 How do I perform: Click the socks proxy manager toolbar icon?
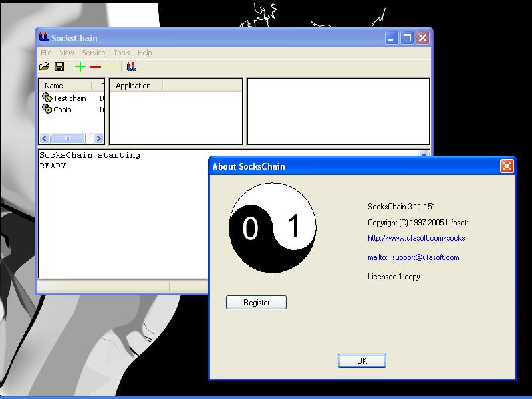tap(131, 66)
